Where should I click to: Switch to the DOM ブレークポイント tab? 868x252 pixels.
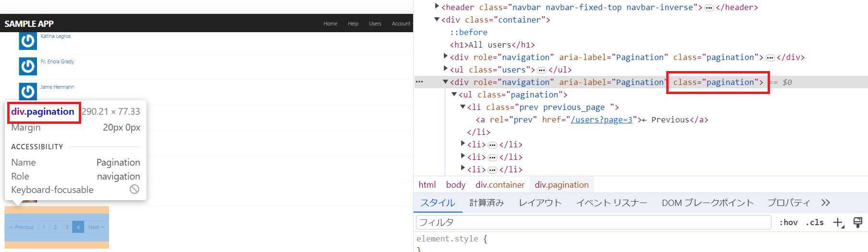coord(708,203)
